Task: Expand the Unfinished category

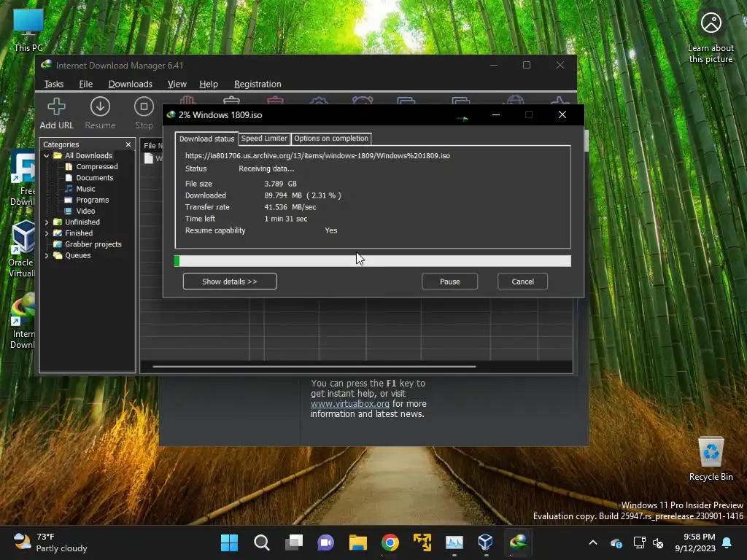Action: coord(46,222)
